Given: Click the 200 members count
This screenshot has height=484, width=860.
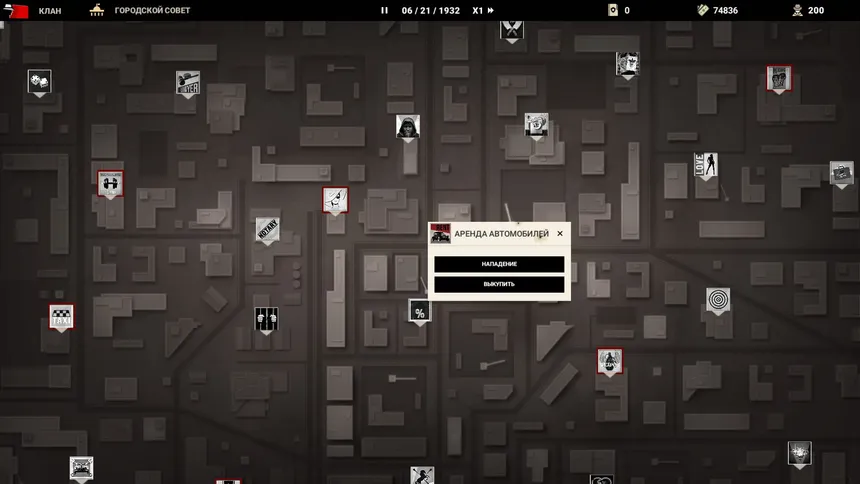Looking at the screenshot, I should pyautogui.click(x=816, y=10).
